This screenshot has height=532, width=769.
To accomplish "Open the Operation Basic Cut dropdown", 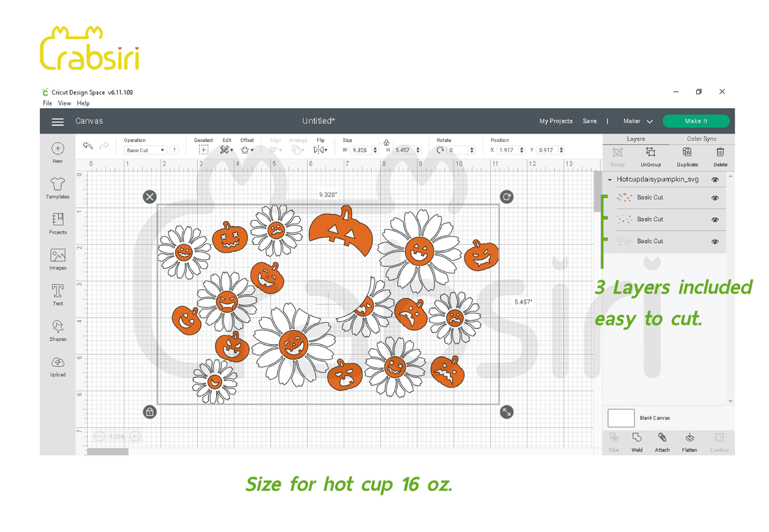I will [x=145, y=150].
